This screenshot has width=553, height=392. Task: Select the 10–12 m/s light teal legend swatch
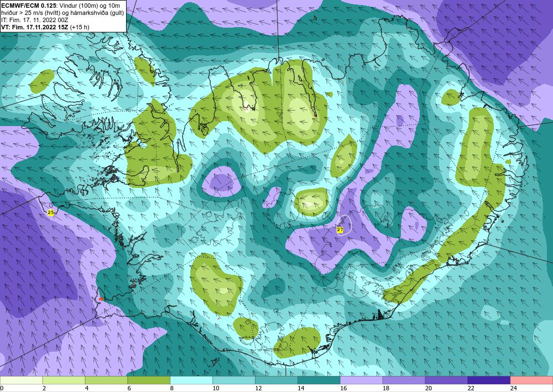[x=234, y=380]
